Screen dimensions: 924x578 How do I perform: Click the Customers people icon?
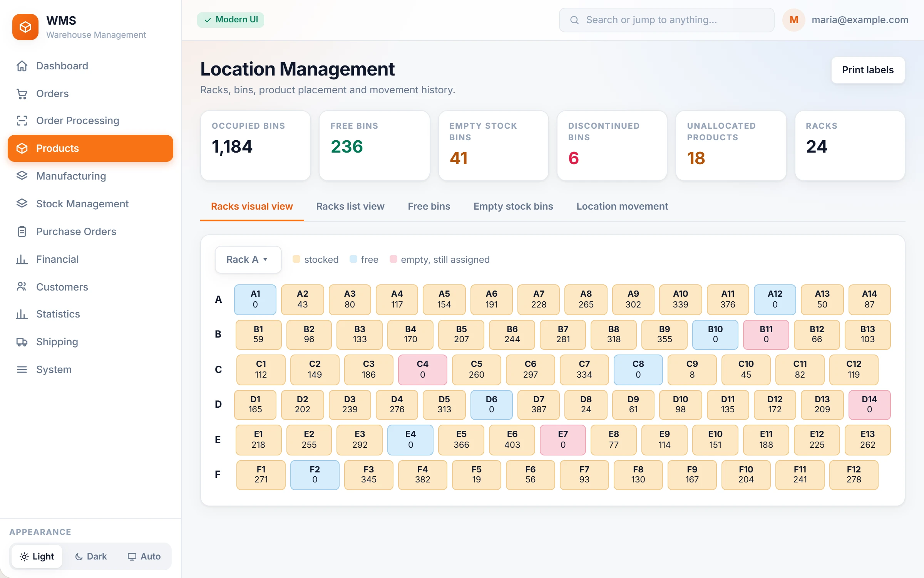click(22, 287)
